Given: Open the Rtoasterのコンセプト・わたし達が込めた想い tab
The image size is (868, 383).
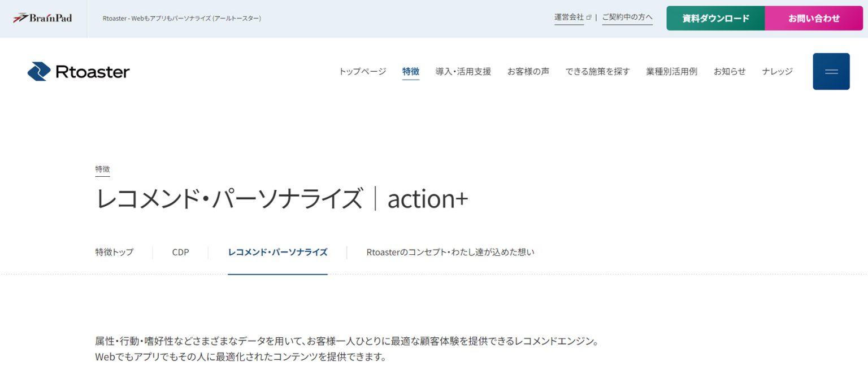Looking at the screenshot, I should click(x=449, y=252).
